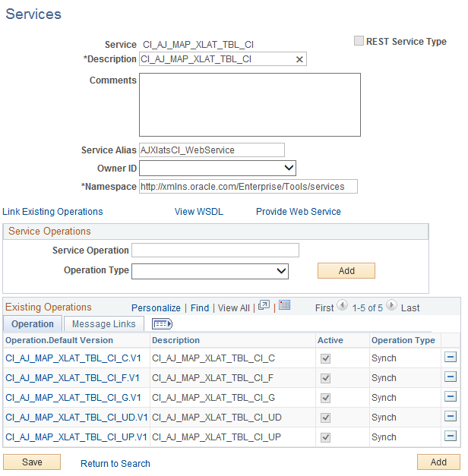Click the download to spreadsheet icon

pos(285,305)
